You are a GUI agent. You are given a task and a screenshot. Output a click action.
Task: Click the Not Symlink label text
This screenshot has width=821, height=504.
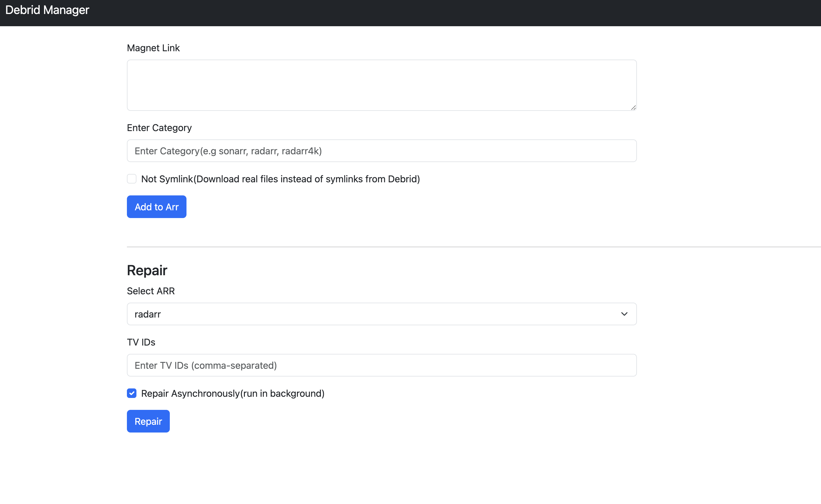point(280,179)
